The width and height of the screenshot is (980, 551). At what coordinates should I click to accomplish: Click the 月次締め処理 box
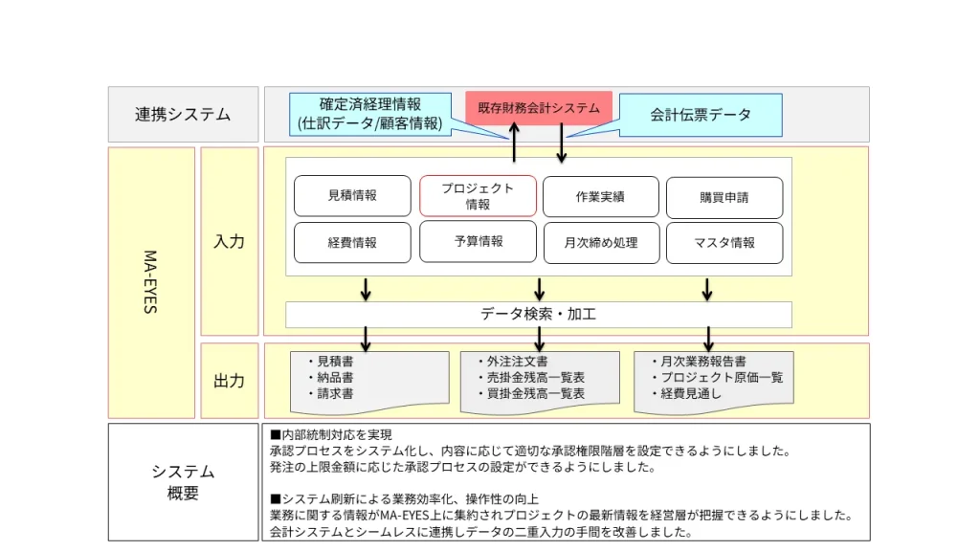(601, 242)
